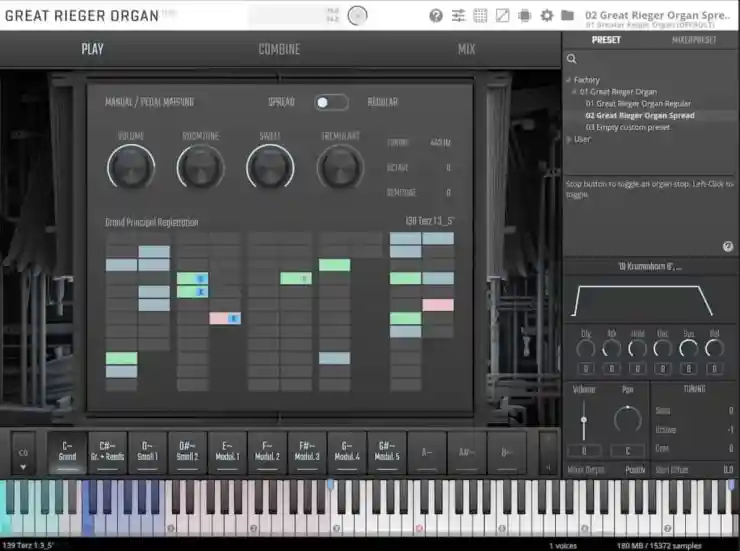This screenshot has width=740, height=551.
Task: Click the Swell knob
Action: [270, 167]
